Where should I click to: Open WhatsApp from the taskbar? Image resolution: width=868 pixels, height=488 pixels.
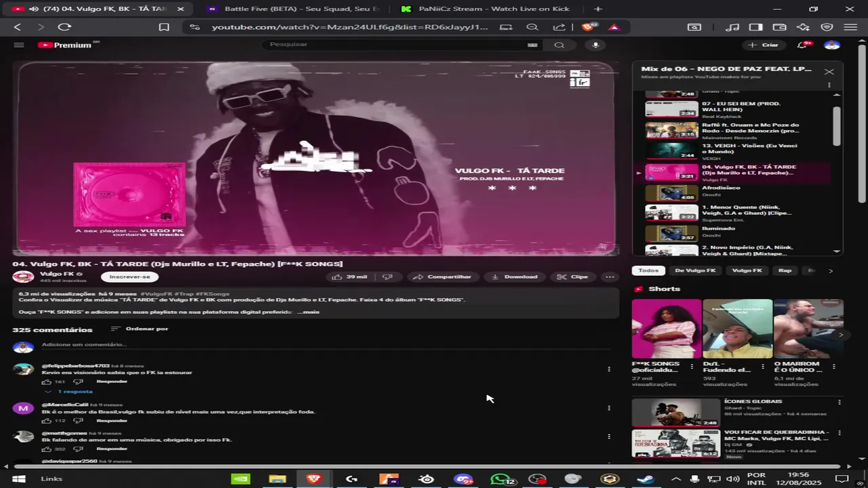point(501,479)
